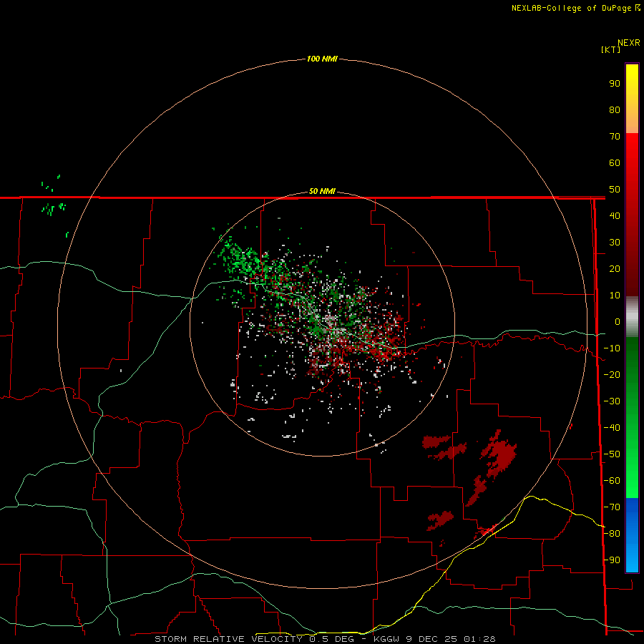Screen dimensions: 644x644
Task: Click the 10 value on the velocity scale
Action: [615, 296]
